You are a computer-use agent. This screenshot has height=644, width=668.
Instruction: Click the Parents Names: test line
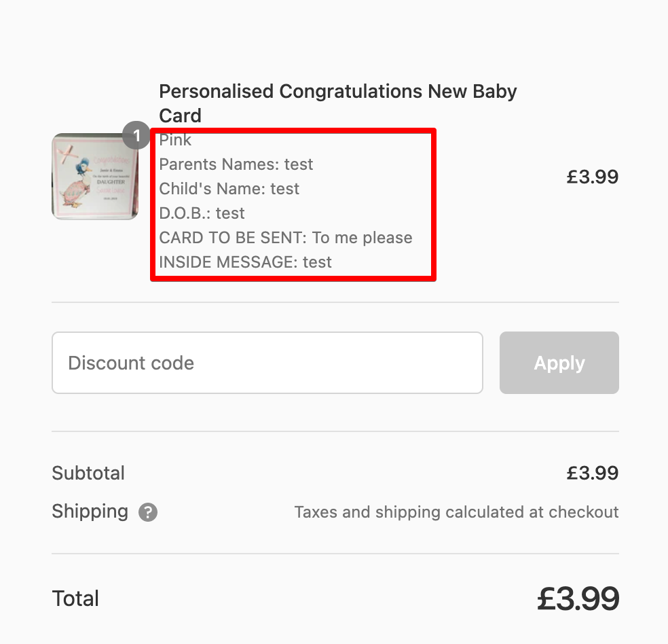(x=236, y=164)
